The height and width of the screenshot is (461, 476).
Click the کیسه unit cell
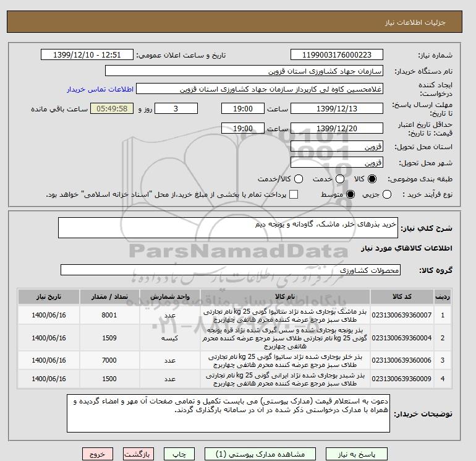(x=170, y=338)
